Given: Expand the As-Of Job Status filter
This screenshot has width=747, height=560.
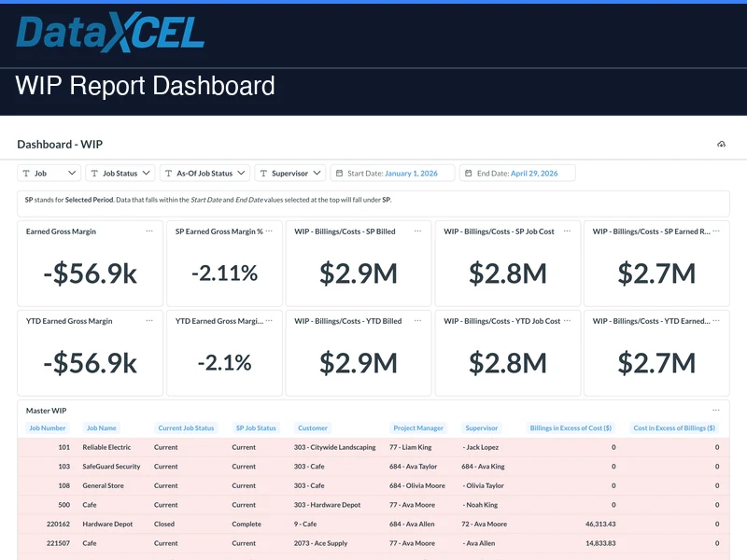Looking at the screenshot, I should click(204, 174).
